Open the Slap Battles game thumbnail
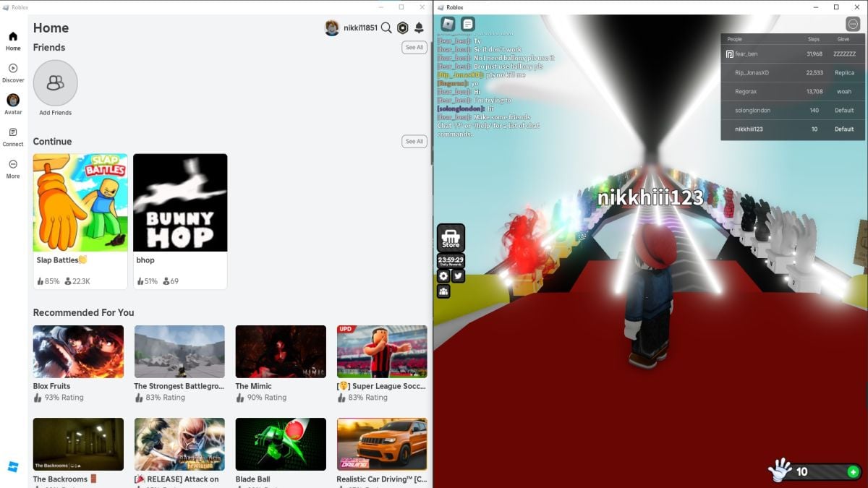This screenshot has width=868, height=488. 80,202
